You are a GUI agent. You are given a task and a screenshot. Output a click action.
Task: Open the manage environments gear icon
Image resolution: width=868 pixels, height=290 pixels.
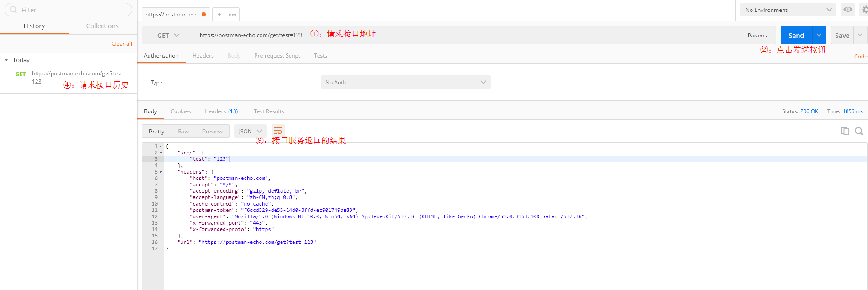click(x=864, y=10)
